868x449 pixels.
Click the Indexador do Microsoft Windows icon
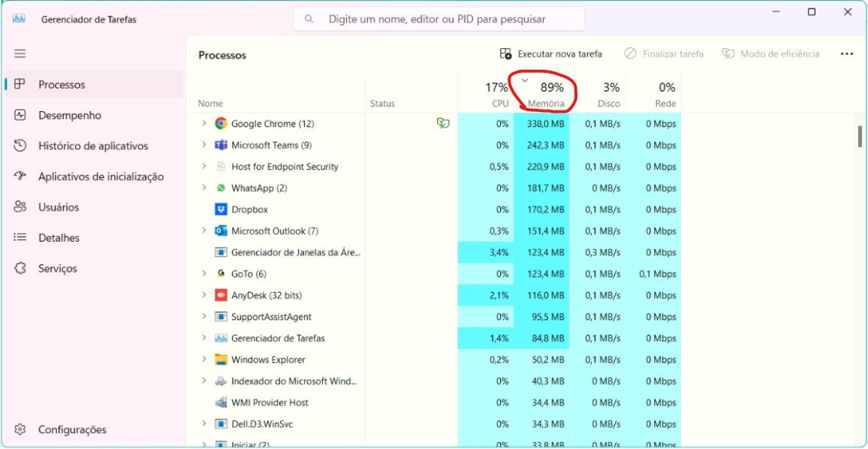221,381
